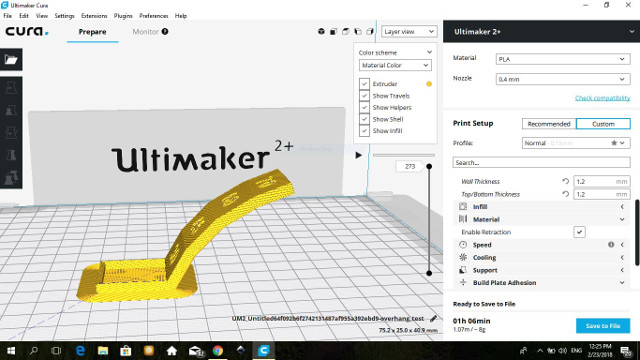Open the View menu
The image size is (640, 360).
(42, 16)
